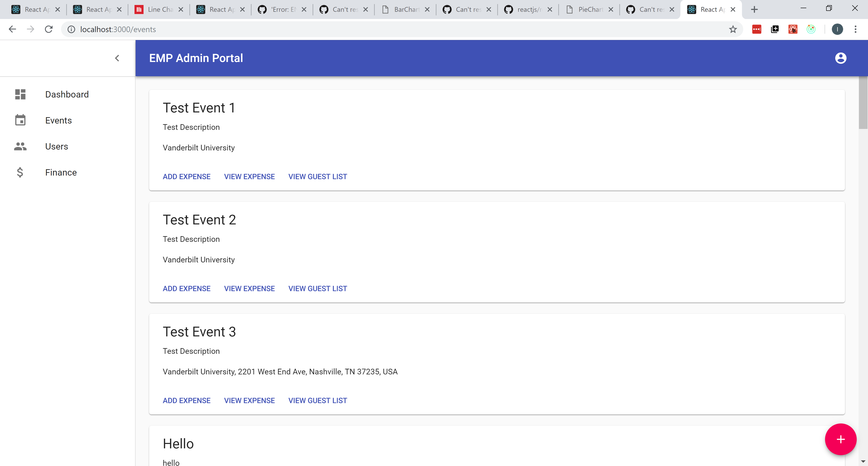Click View Expense for Test Event 3
The width and height of the screenshot is (868, 466).
tap(249, 401)
